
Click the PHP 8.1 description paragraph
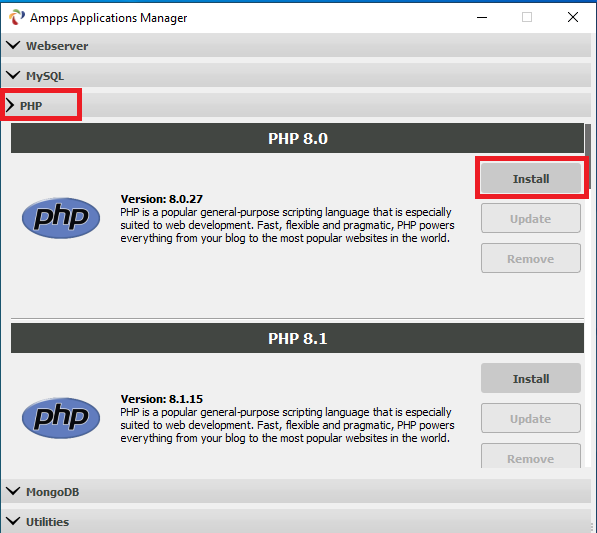click(x=287, y=425)
